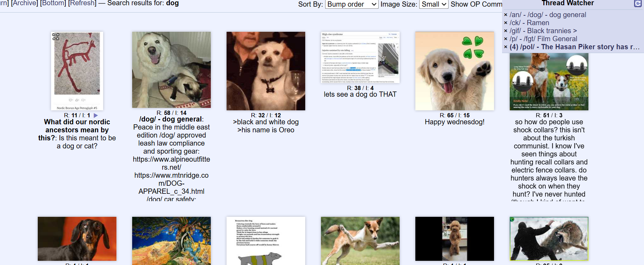Click the 'R: 51 / I: 3' reply count
Viewport: 644px width, 265px height.
549,115
